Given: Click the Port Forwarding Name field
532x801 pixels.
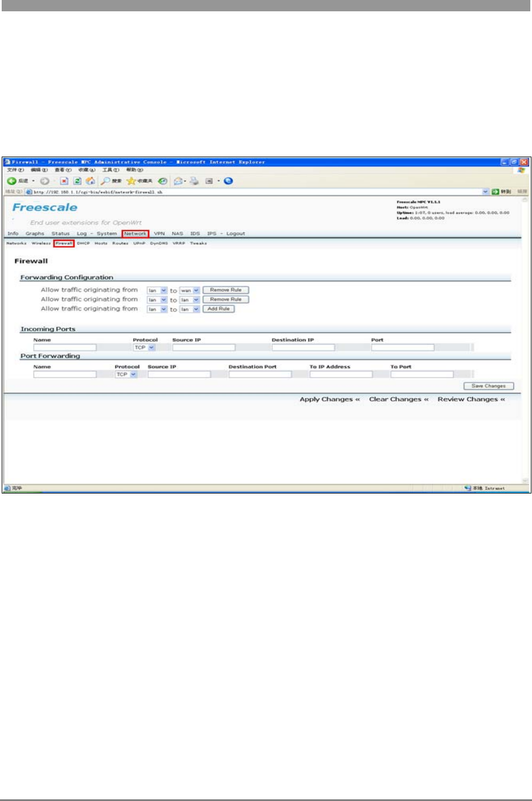Looking at the screenshot, I should pos(65,374).
